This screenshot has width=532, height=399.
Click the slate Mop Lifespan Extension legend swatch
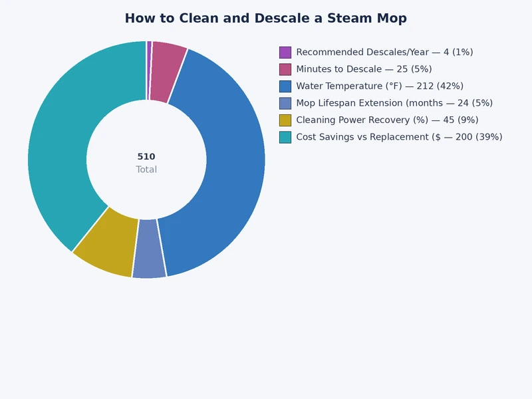[x=286, y=103]
